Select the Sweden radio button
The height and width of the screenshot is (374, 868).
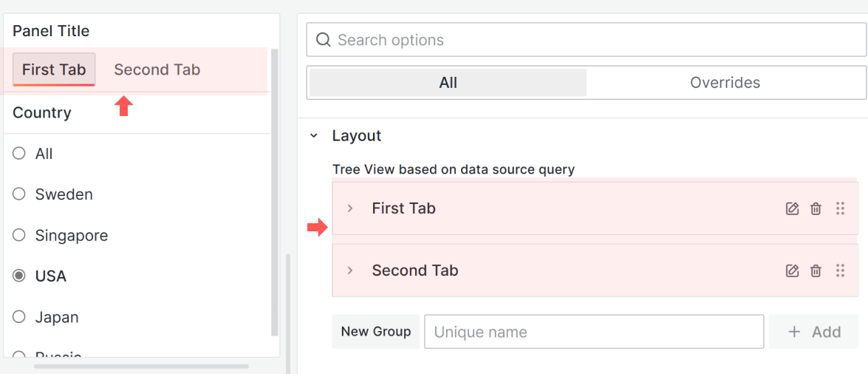20,194
